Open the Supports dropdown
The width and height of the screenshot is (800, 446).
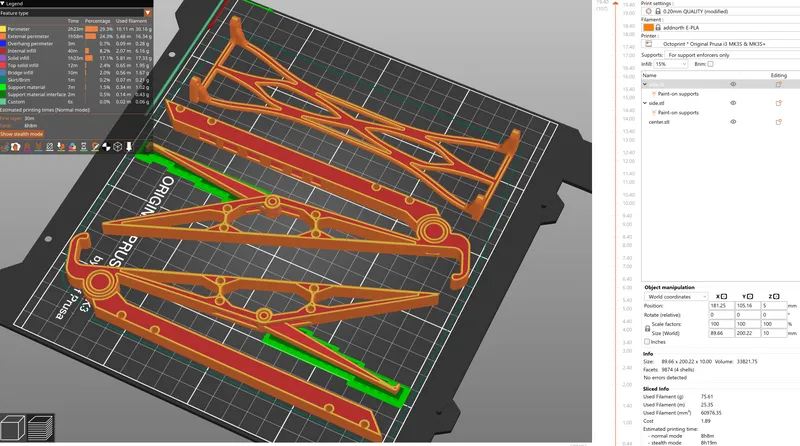click(732, 55)
